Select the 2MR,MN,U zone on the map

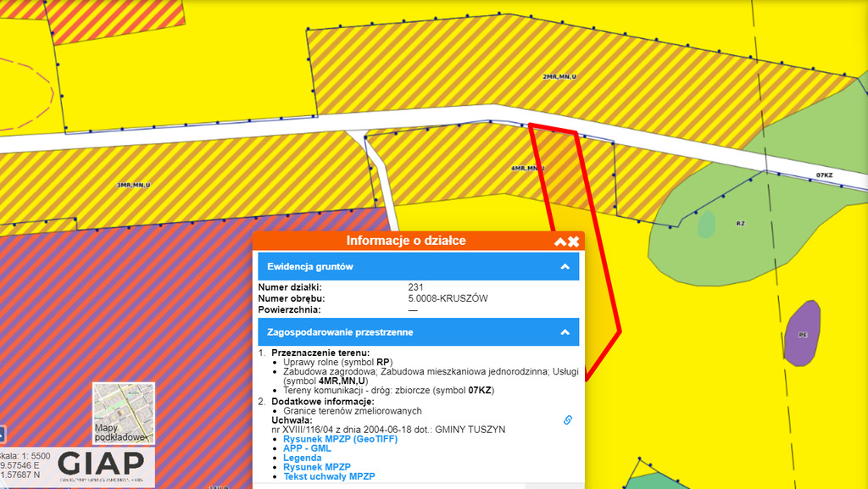click(x=559, y=77)
